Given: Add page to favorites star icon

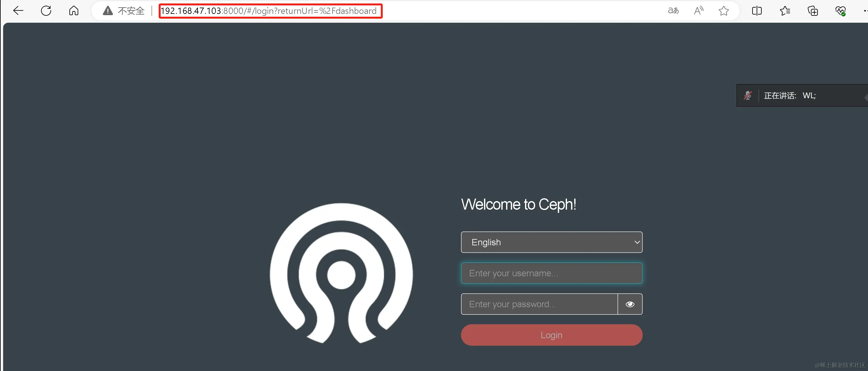Looking at the screenshot, I should 723,11.
